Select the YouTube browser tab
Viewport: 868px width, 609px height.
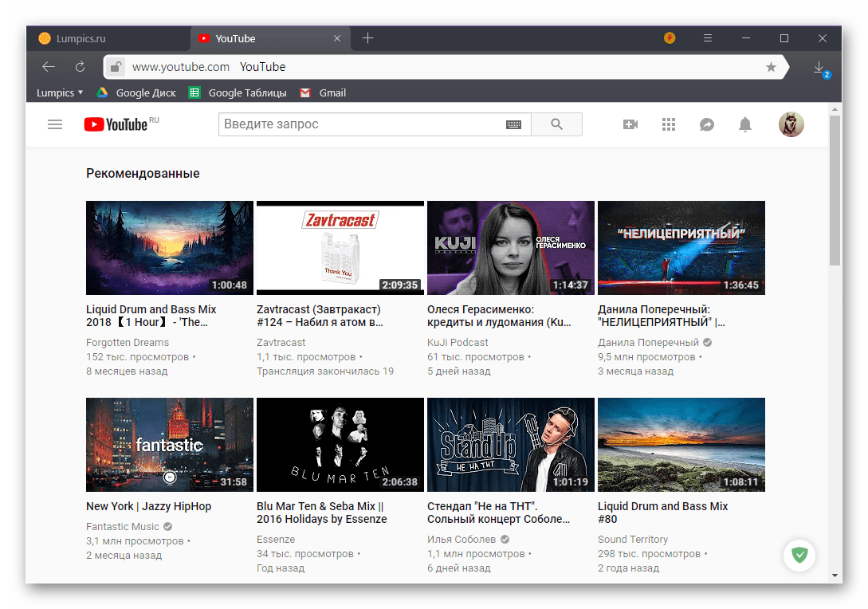pyautogui.click(x=271, y=38)
